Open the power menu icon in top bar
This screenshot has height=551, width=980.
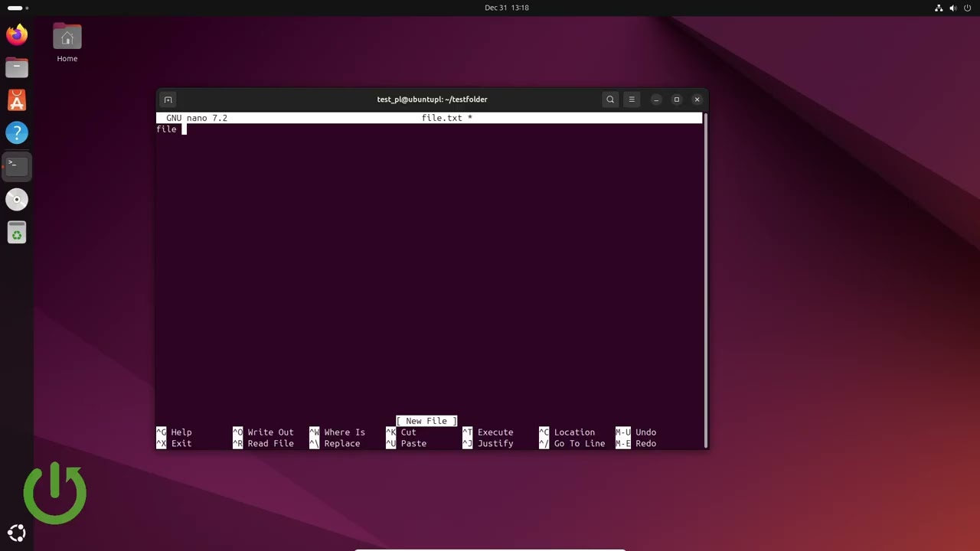click(x=968, y=8)
